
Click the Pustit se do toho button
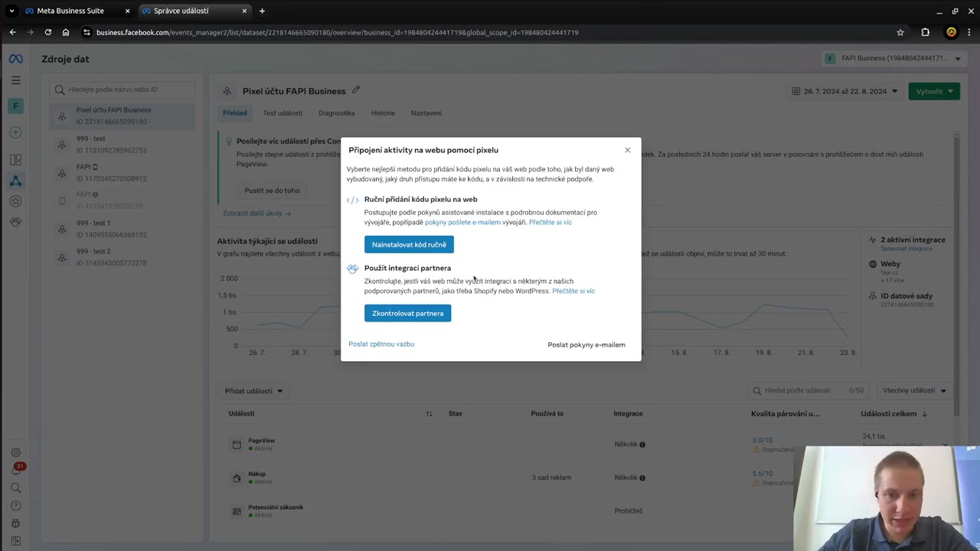[x=272, y=191]
